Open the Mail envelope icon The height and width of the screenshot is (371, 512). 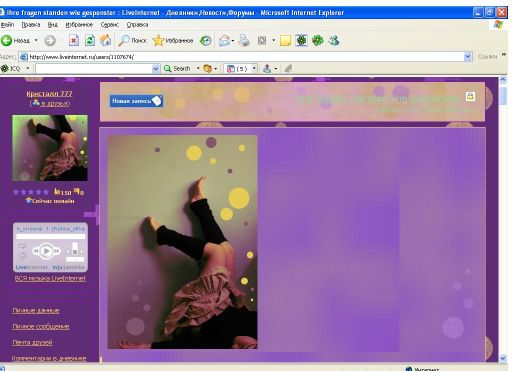pyautogui.click(x=224, y=41)
